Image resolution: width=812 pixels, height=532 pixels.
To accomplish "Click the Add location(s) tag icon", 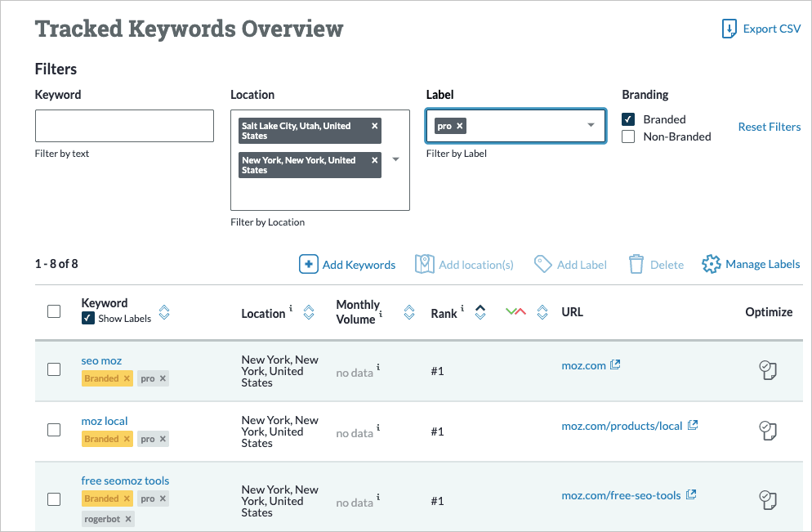I will click(426, 264).
